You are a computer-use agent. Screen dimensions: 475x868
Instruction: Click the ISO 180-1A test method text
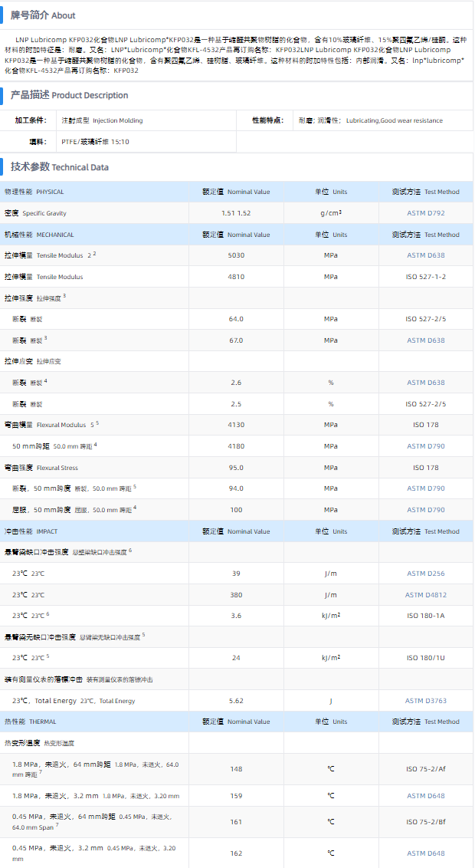tap(425, 616)
